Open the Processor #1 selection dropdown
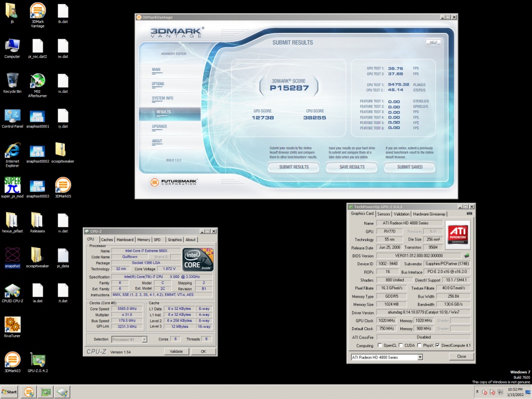Image resolution: width=532 pixels, height=399 pixels. tap(144, 339)
